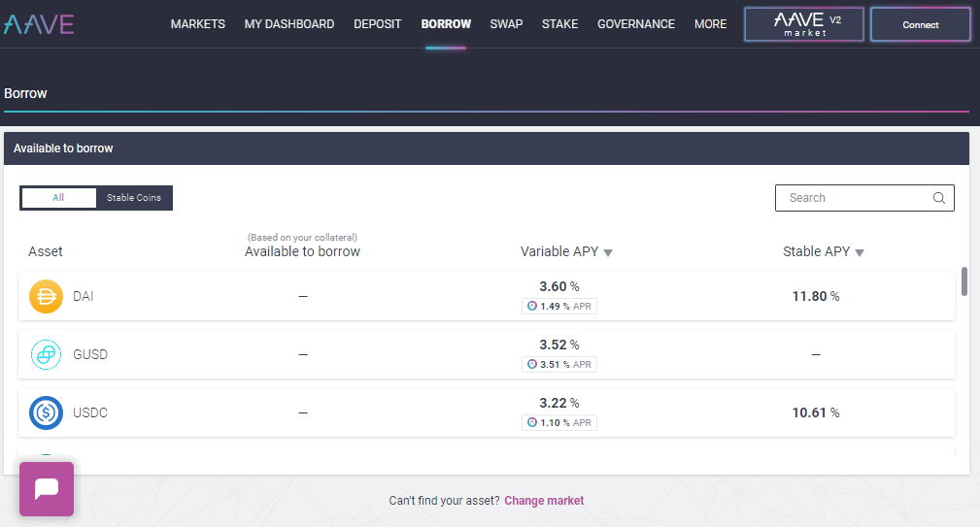Click GUSD variable APY 3.52 %
Viewport: 980px width, 527px height.
[559, 345]
